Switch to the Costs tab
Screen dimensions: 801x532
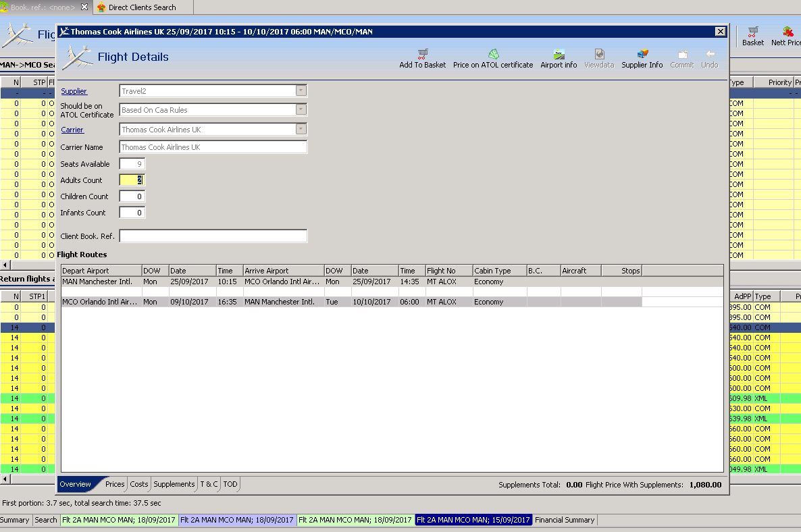pyautogui.click(x=139, y=484)
